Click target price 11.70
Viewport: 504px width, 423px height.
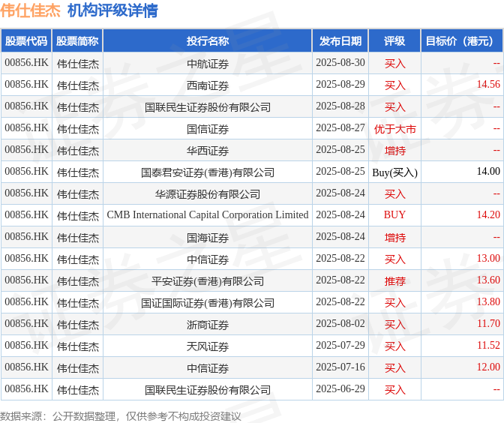488,323
